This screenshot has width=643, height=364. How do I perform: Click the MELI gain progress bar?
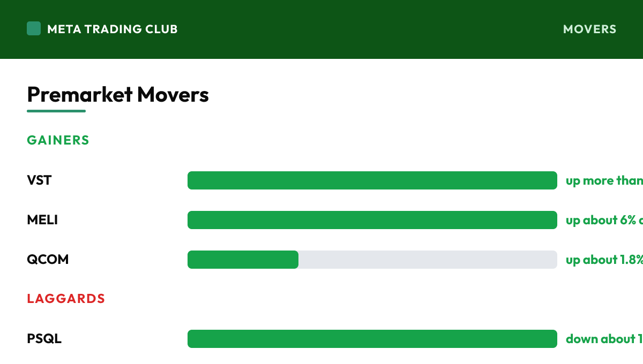372,220
